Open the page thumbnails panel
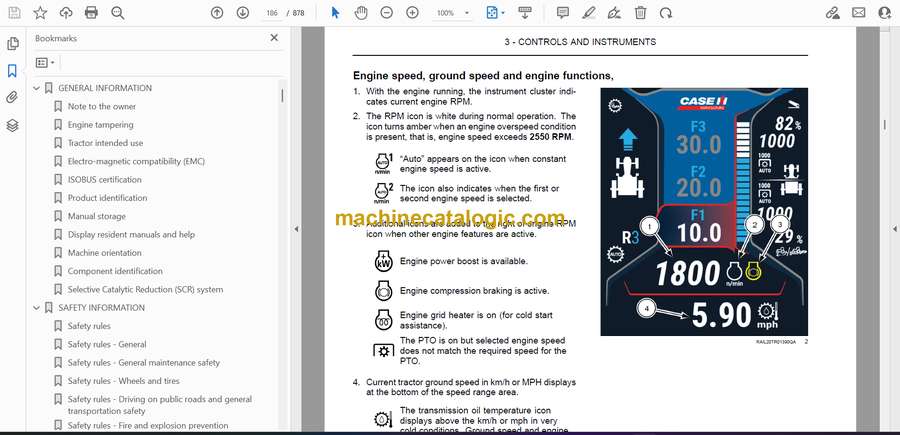Screen dimensions: 900x435 pyautogui.click(x=13, y=44)
